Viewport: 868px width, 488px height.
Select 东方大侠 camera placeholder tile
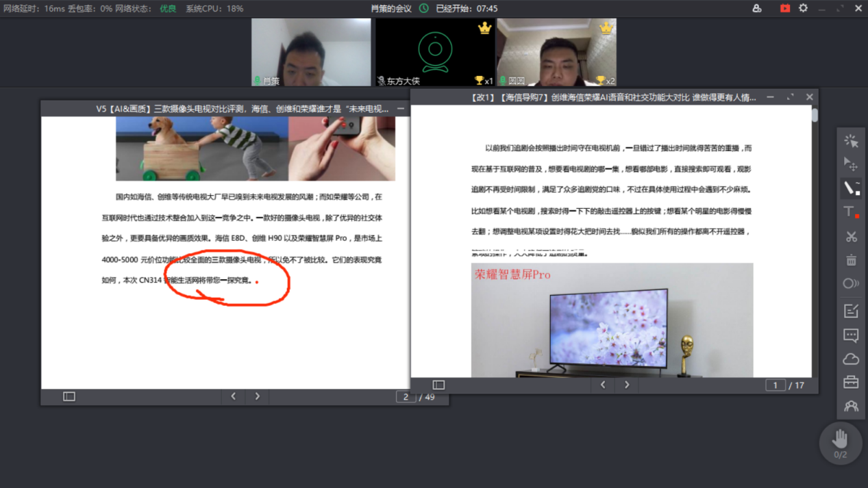(434, 52)
